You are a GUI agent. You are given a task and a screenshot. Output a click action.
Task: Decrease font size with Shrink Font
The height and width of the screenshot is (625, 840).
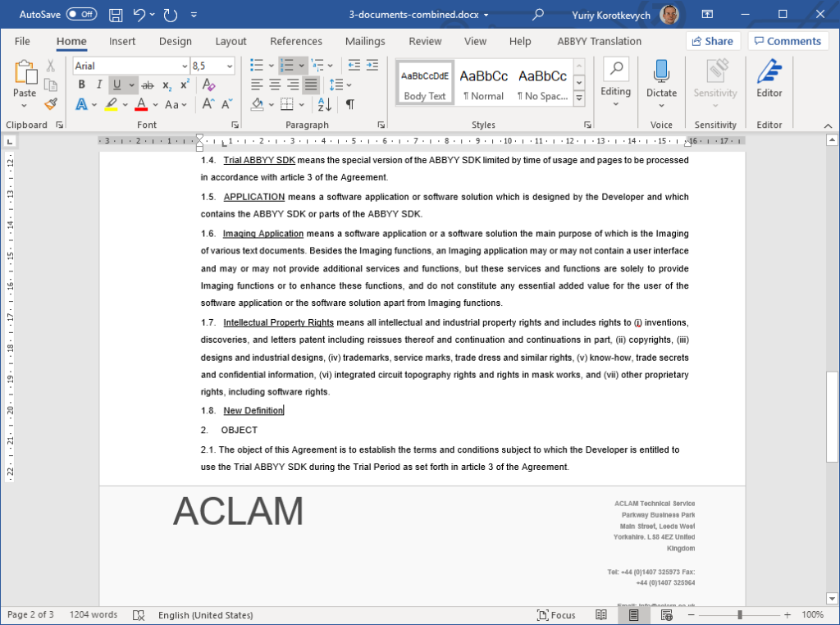point(227,104)
